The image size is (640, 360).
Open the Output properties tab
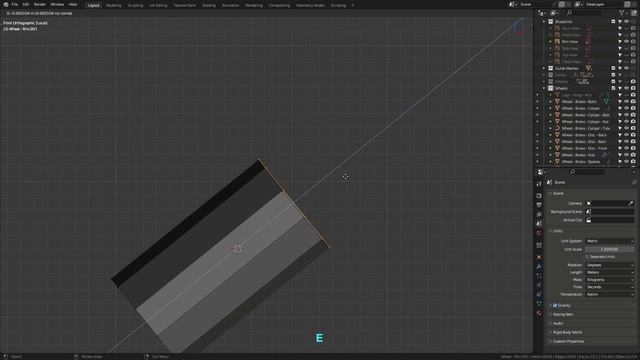[x=539, y=205]
